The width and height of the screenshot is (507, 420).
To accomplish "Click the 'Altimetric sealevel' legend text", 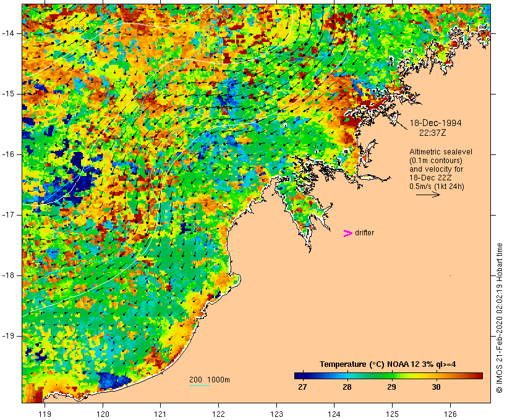I will [x=441, y=152].
